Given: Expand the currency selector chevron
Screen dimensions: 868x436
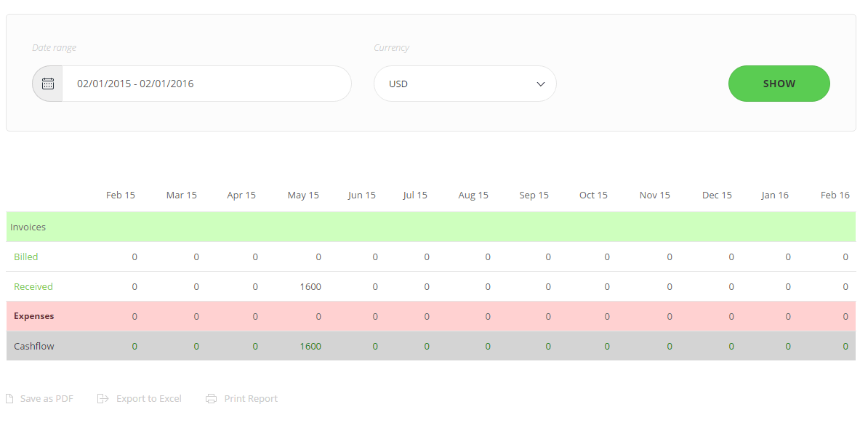Looking at the screenshot, I should coord(541,84).
